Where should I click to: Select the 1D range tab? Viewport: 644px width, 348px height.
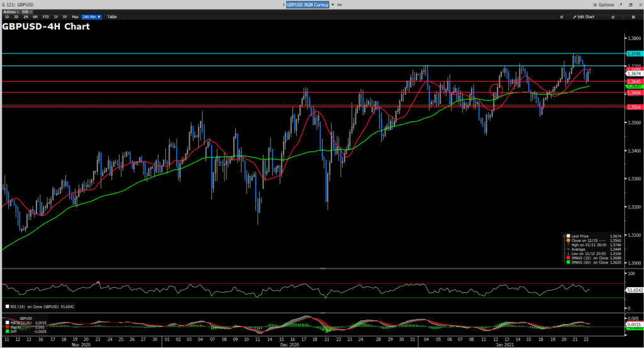pyautogui.click(x=6, y=17)
